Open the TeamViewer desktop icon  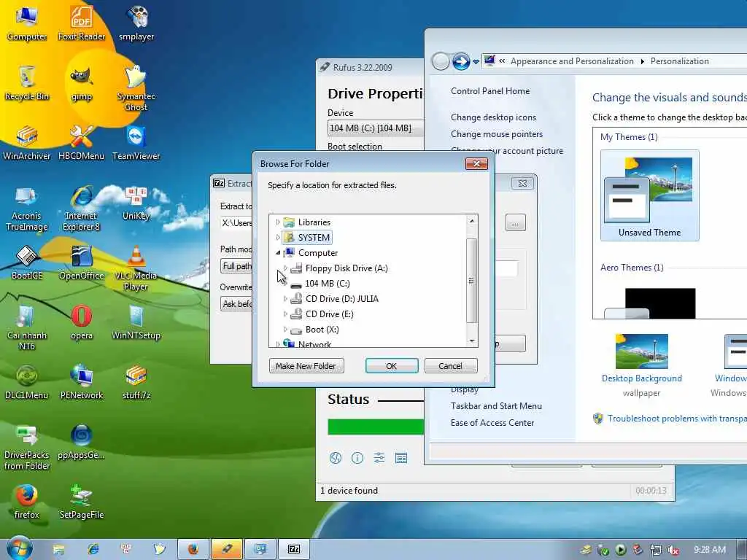tap(136, 143)
